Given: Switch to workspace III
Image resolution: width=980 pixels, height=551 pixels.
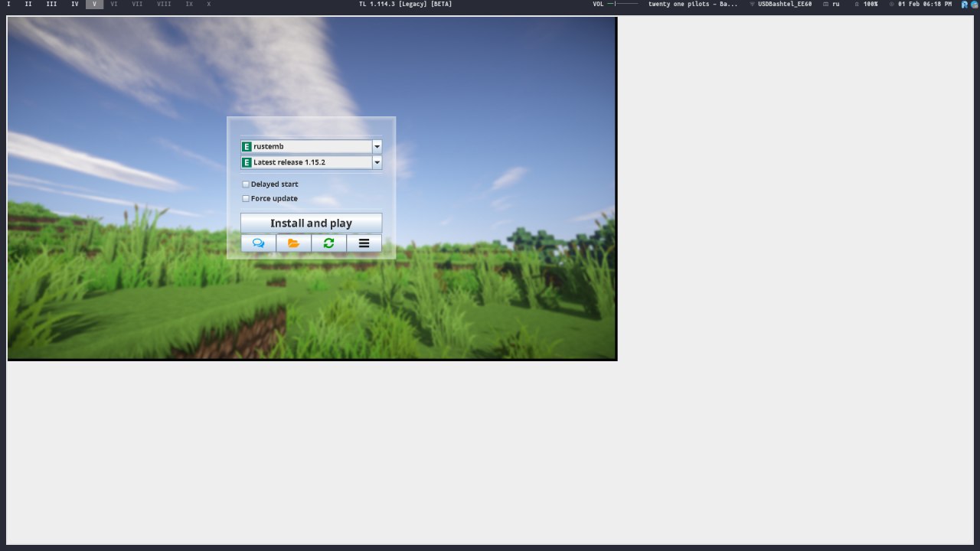Looking at the screenshot, I should [51, 4].
